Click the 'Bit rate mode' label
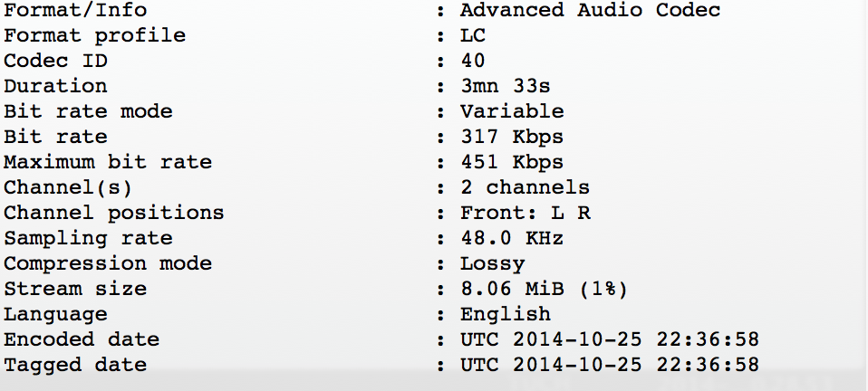Screen dimensions: 868x391 tap(88, 111)
